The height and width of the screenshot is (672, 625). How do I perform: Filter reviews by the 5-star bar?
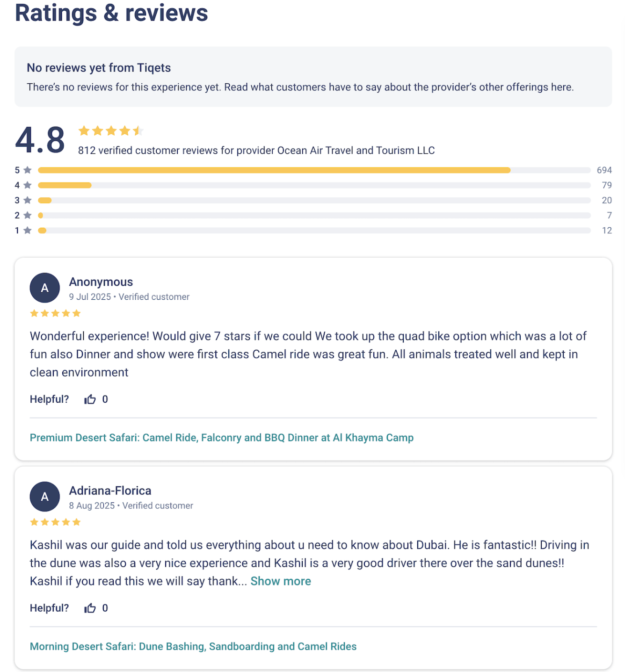(314, 170)
